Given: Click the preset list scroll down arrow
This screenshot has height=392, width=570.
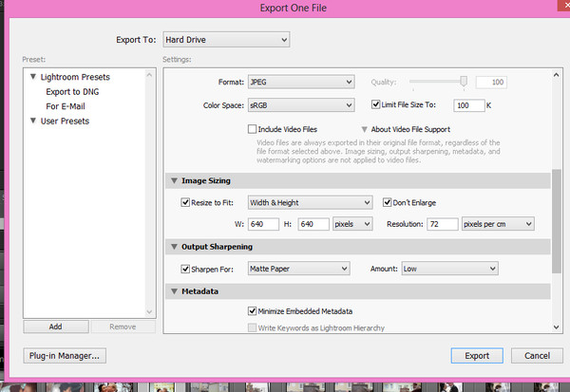Looking at the screenshot, I should pos(149,311).
